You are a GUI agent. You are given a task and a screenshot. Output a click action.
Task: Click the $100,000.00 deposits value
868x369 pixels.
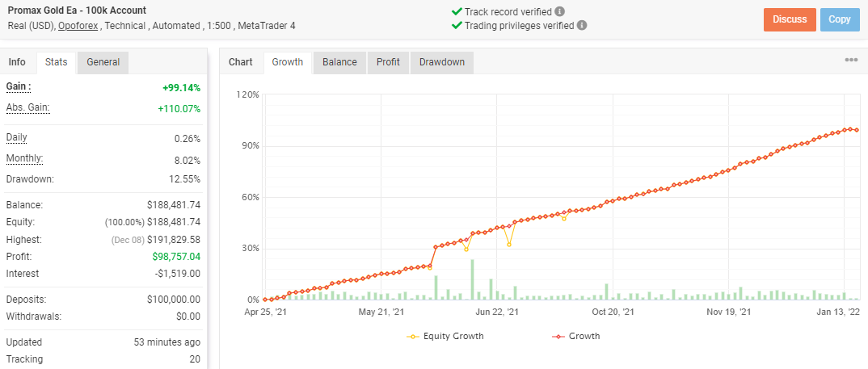point(173,300)
